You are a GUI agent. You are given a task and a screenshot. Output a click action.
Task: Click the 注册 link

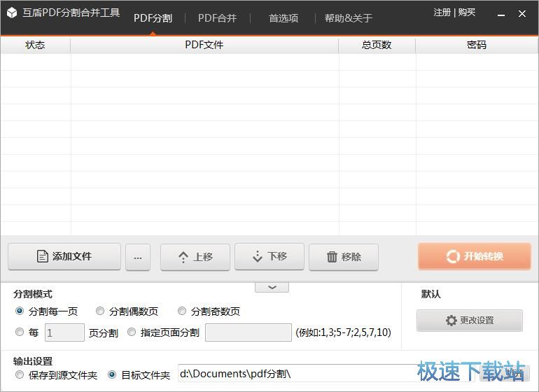click(442, 13)
